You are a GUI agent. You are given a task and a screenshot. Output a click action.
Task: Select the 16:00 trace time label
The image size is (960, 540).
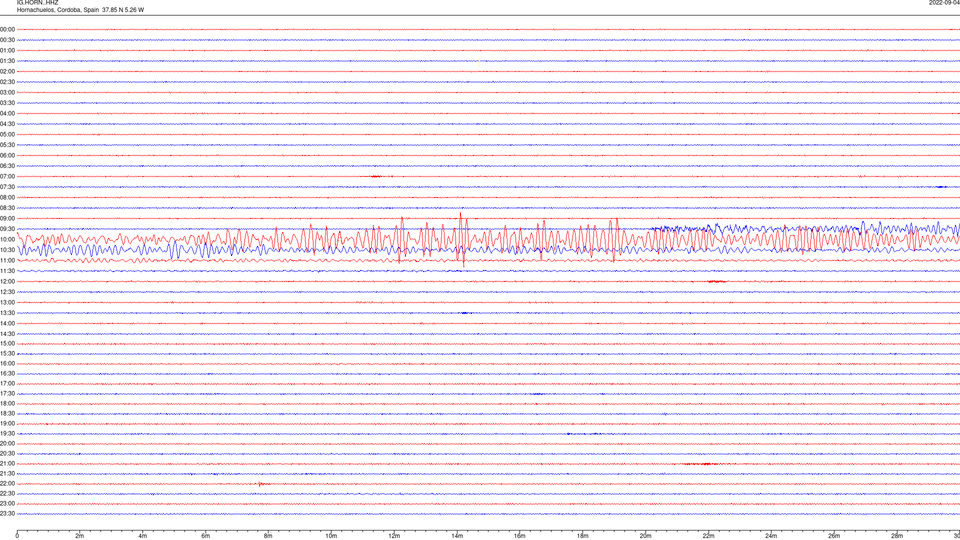(x=7, y=364)
